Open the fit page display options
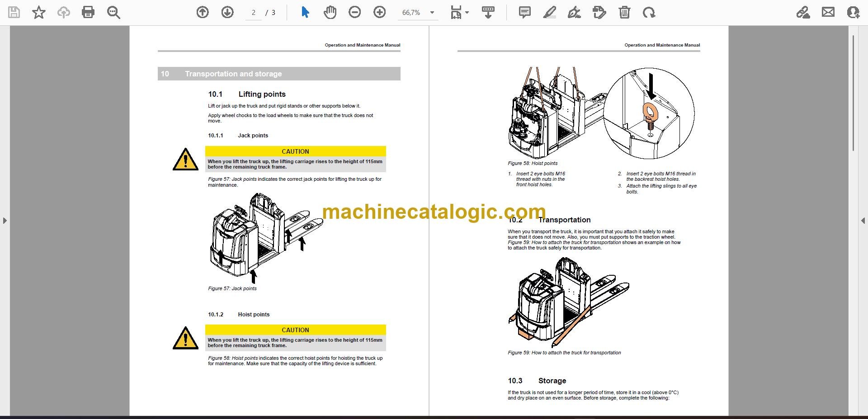868x419 pixels. [x=459, y=12]
